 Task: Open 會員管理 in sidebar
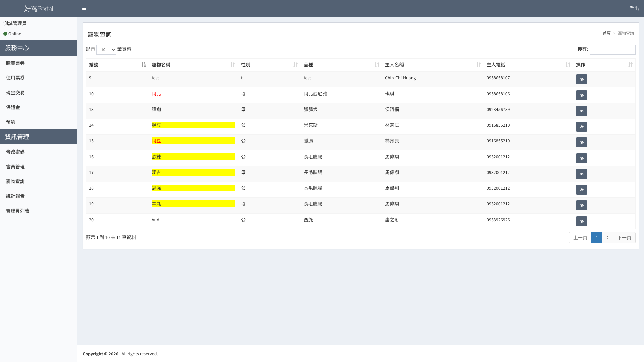click(15, 167)
